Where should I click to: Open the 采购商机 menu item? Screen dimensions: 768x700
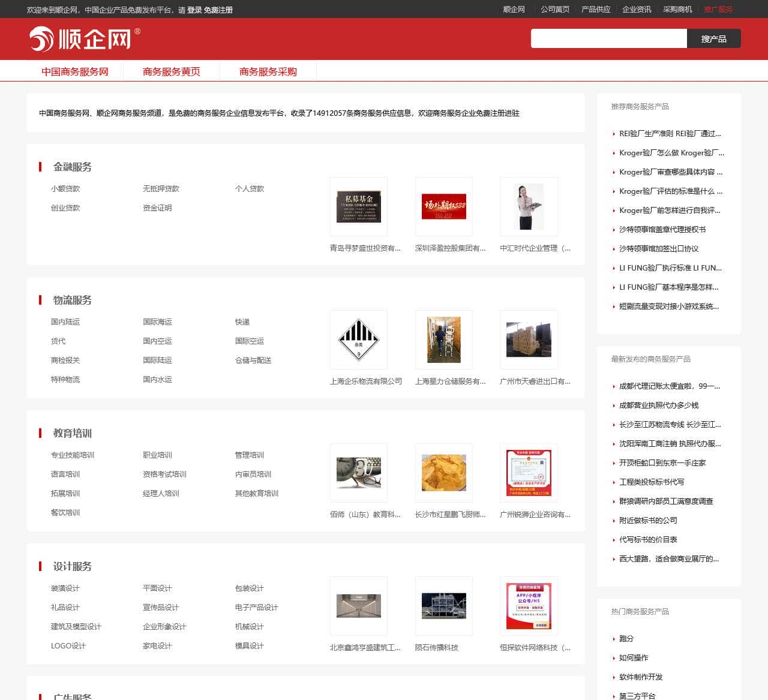tap(679, 10)
